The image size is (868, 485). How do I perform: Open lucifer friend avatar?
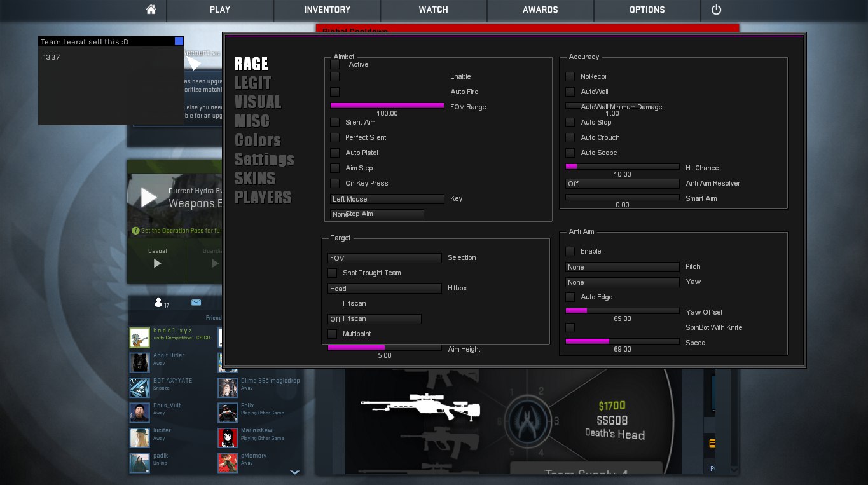coord(139,437)
